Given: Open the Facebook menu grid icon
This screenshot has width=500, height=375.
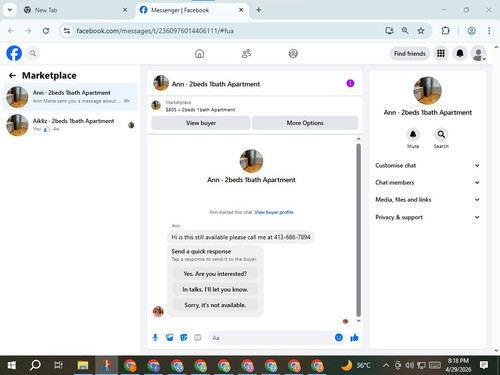Looking at the screenshot, I should coord(441,53).
